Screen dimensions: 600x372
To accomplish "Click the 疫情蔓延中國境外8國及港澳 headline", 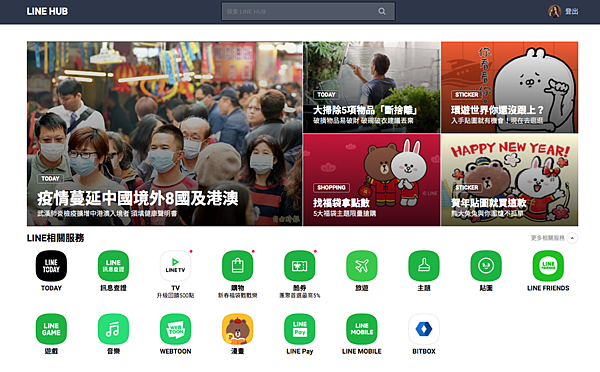I will pos(138,199).
